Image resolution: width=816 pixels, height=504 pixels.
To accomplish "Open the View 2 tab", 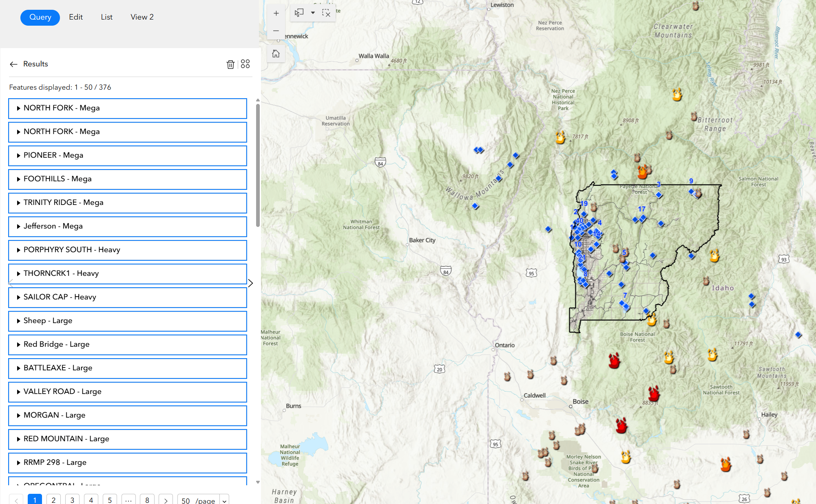I will coord(142,17).
